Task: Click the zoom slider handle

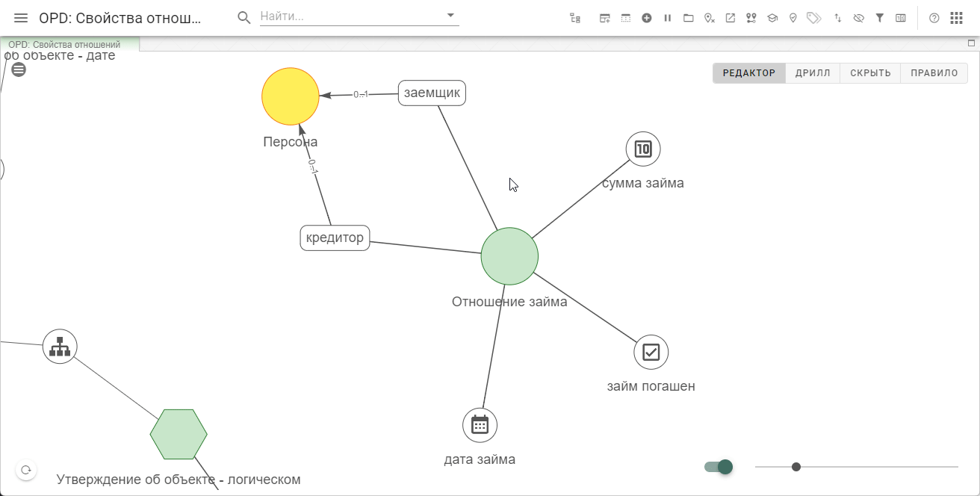Action: click(796, 467)
